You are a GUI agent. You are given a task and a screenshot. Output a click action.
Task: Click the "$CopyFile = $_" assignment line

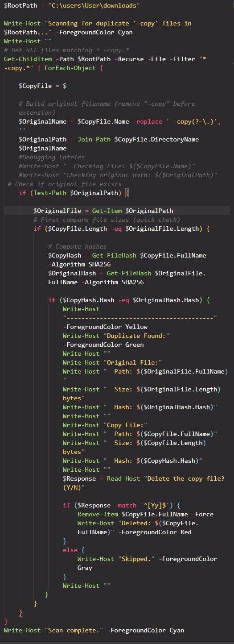45,86
